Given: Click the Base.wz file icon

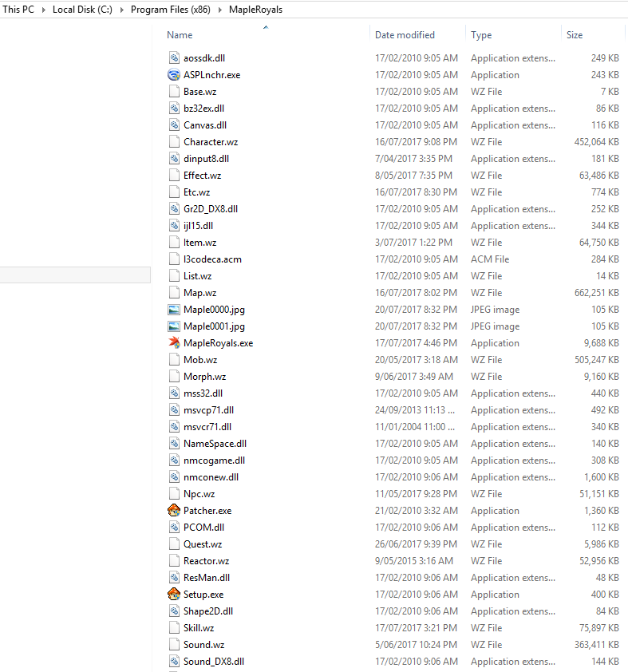Looking at the screenshot, I should pos(174,91).
